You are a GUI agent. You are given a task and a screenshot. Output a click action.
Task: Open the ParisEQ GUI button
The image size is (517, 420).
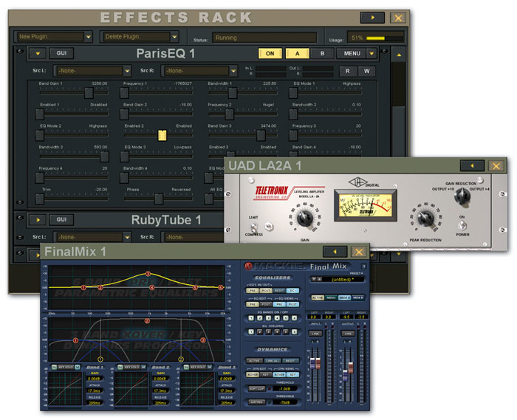(61, 53)
